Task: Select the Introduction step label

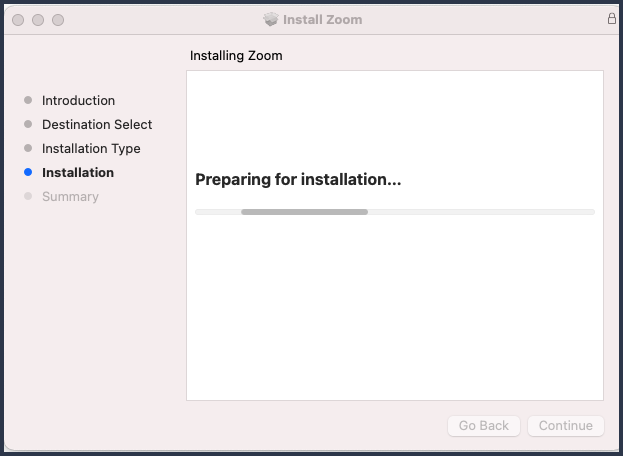Action: [78, 100]
